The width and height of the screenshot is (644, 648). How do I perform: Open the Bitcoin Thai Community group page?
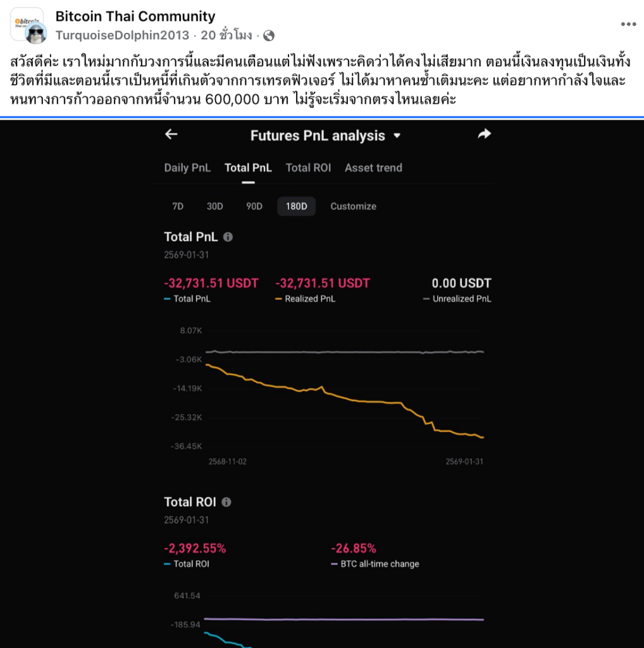coord(135,16)
